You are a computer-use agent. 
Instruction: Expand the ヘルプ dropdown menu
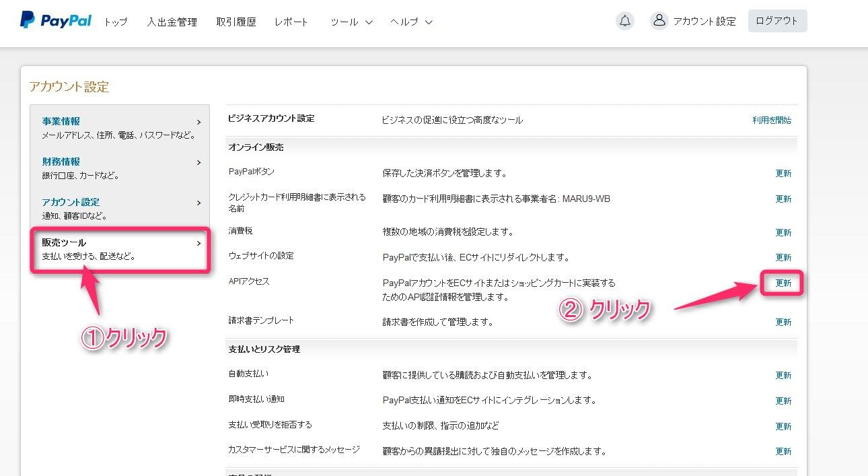(x=411, y=22)
